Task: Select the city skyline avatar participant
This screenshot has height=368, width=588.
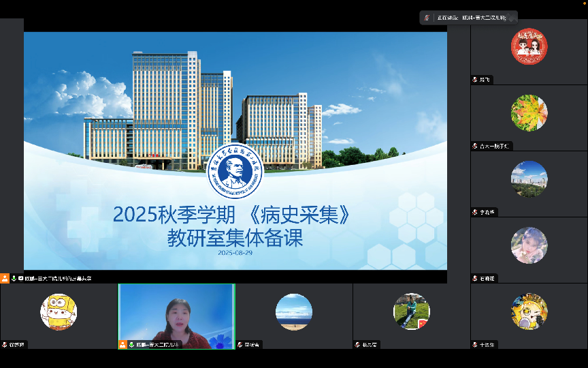Action: (529, 179)
